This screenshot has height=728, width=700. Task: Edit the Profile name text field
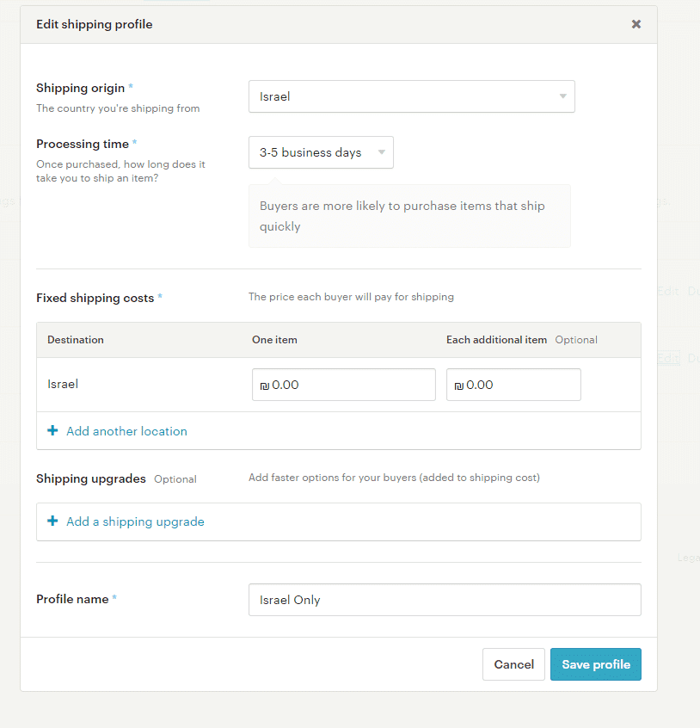[x=444, y=600]
